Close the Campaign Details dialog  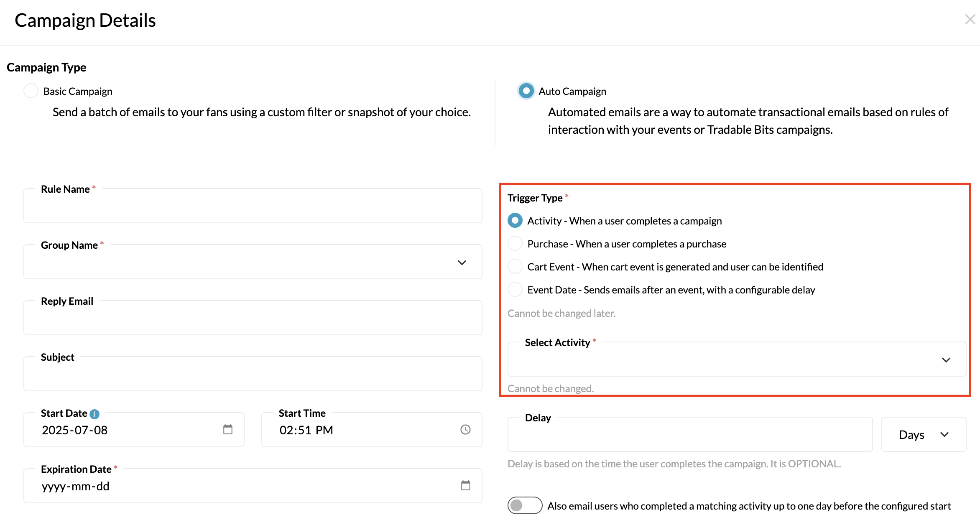click(x=970, y=19)
